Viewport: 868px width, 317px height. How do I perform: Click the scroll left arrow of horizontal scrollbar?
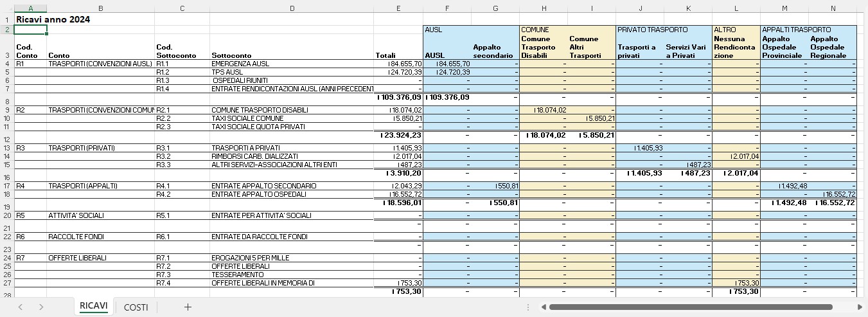[544, 307]
